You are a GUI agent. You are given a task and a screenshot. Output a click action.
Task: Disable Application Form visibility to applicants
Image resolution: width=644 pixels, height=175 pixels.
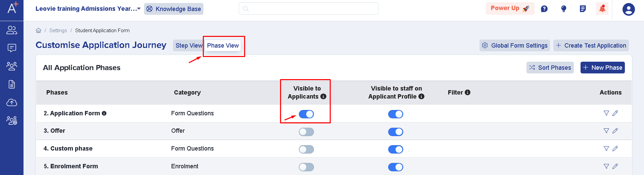(x=306, y=114)
